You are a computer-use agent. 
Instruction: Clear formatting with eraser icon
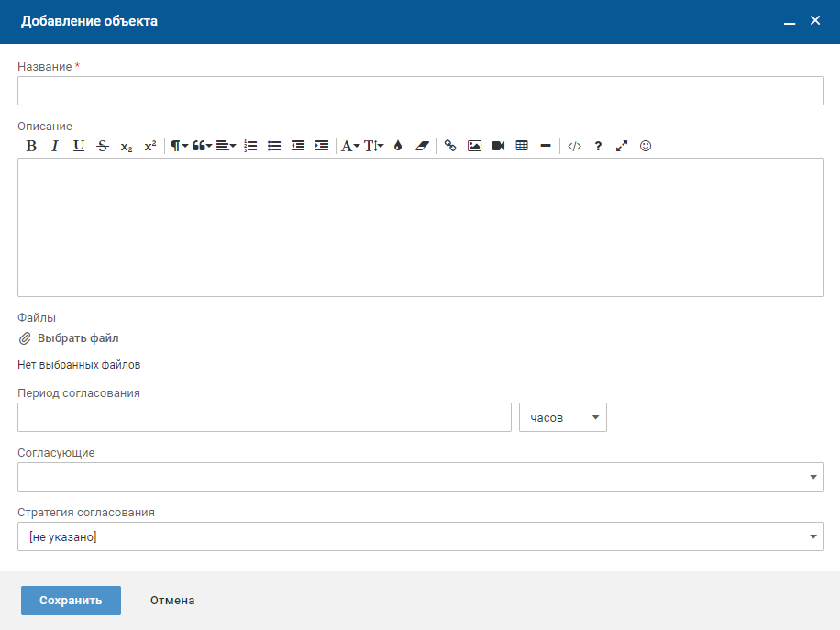tap(422, 146)
